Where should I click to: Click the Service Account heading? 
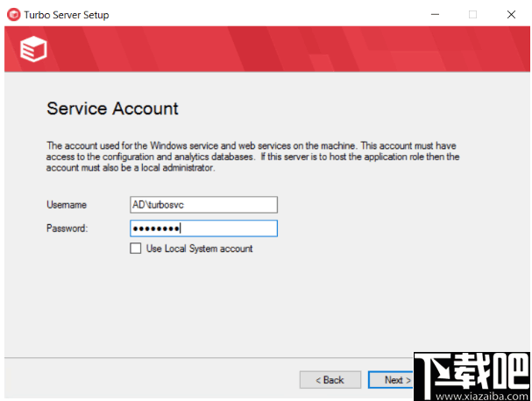pos(112,109)
